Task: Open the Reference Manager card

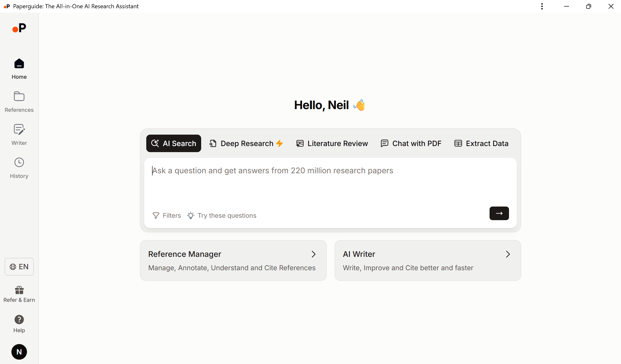Action: [x=233, y=260]
